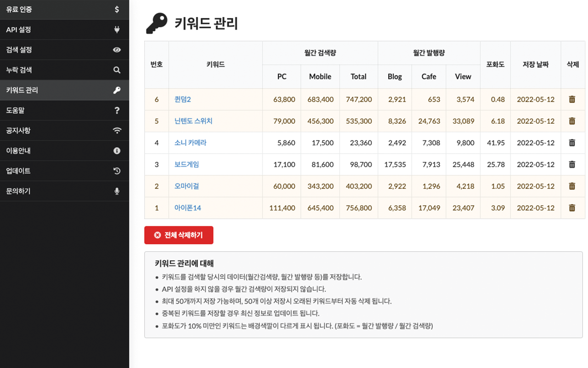Click the 번호 column header
The width and height of the screenshot is (588, 368).
pos(157,65)
